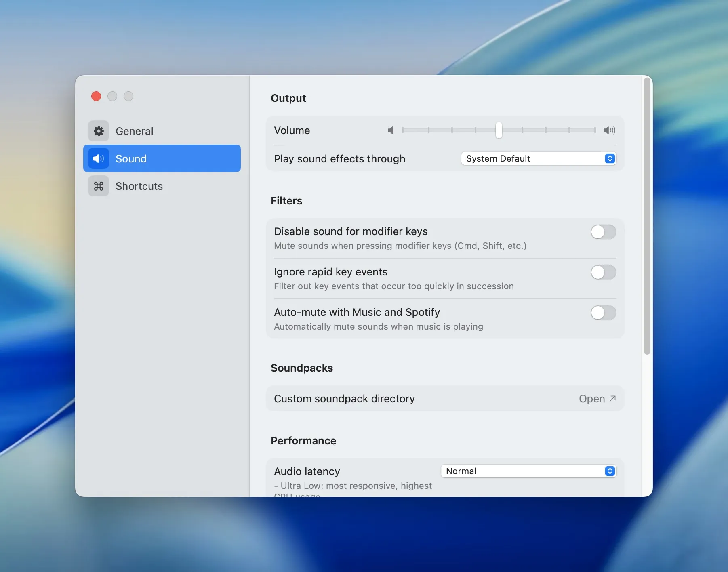Expand Audio latency via its blue arrows

tap(610, 471)
